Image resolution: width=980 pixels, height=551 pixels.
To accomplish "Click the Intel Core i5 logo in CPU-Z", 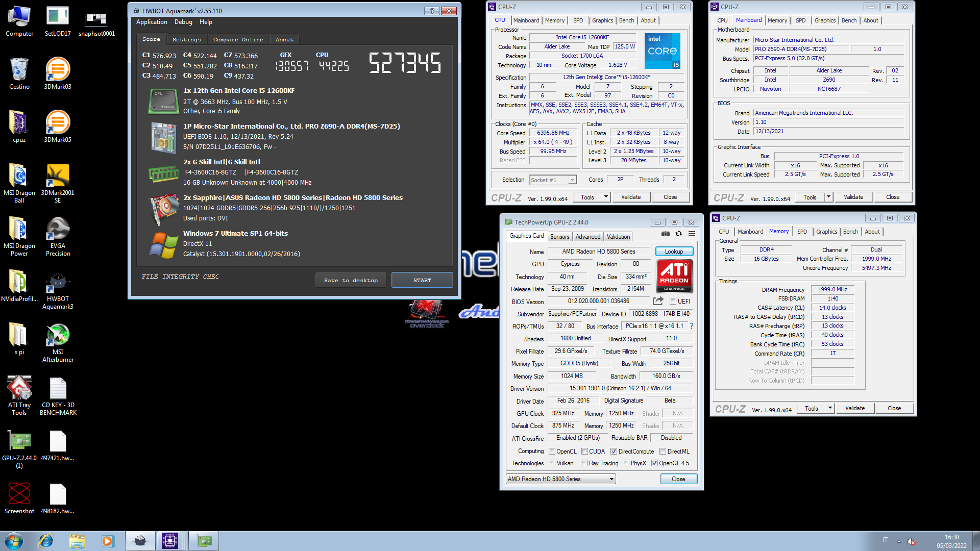I will [662, 51].
